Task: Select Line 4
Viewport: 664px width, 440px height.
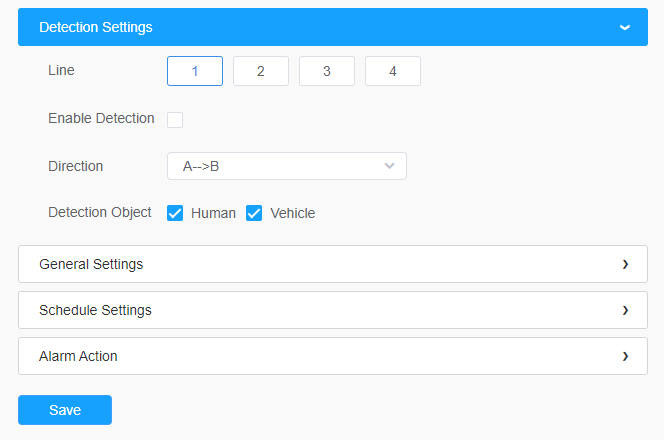Action: click(x=393, y=71)
